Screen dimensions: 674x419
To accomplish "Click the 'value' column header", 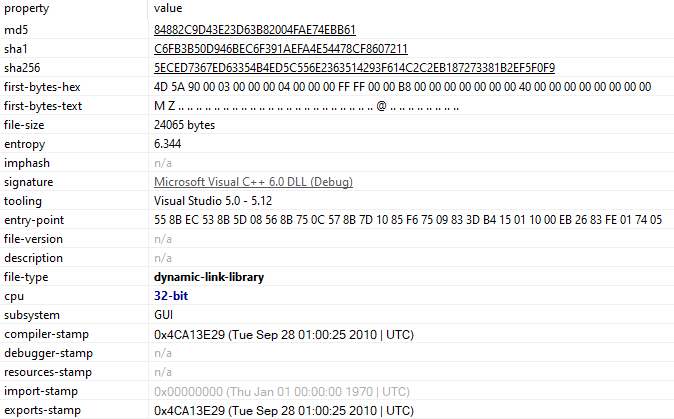I will pos(168,8).
